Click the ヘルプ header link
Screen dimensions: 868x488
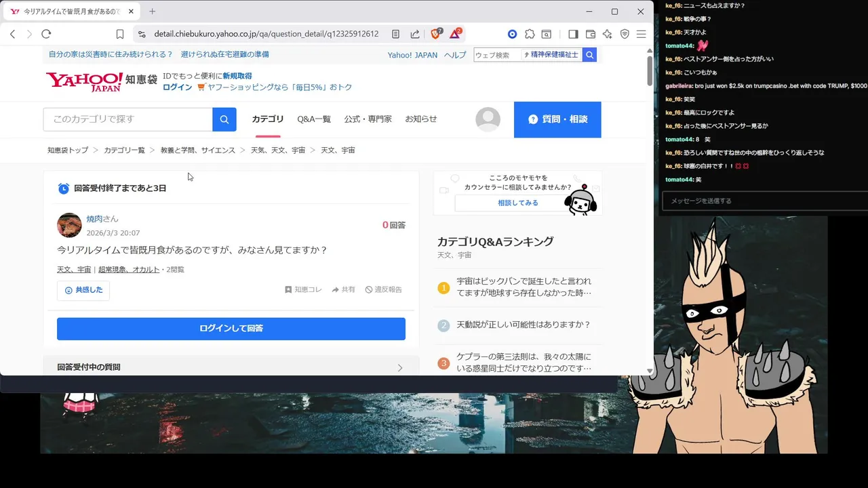pyautogui.click(x=455, y=56)
